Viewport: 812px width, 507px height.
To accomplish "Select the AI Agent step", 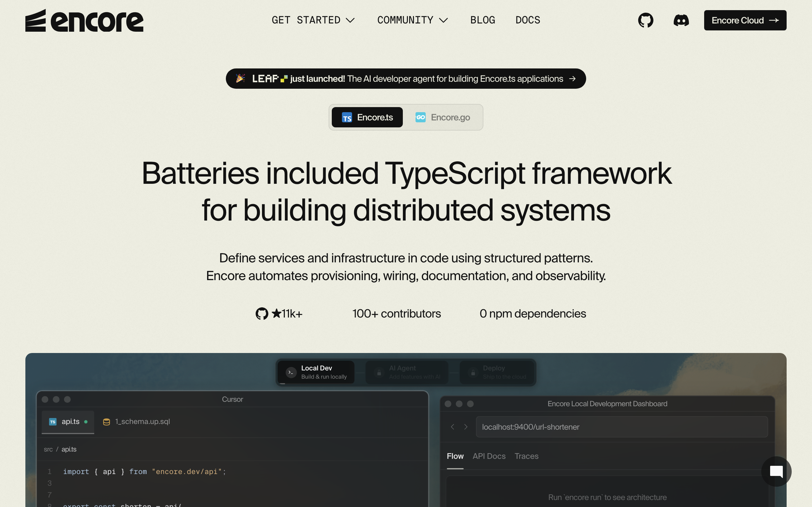I will coord(407,372).
